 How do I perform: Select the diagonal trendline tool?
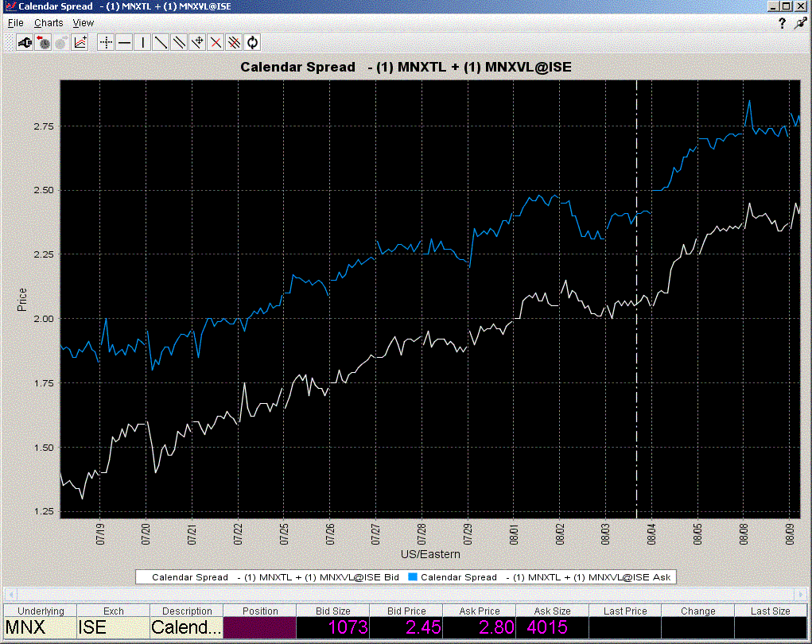[x=161, y=42]
